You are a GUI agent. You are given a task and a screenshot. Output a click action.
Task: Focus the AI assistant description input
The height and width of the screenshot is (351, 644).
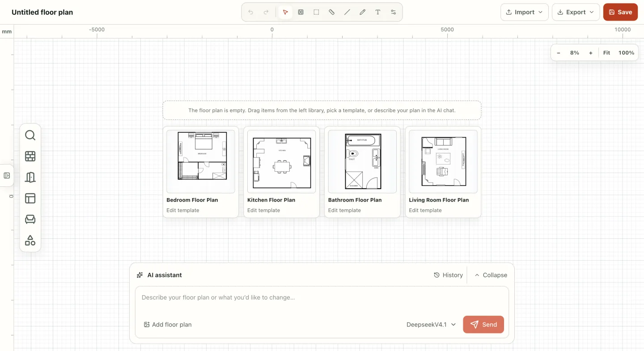(x=322, y=298)
